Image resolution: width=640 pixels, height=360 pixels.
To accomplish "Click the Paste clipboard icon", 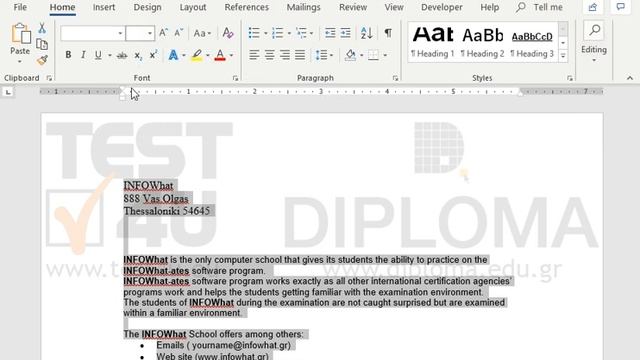I will point(20,33).
